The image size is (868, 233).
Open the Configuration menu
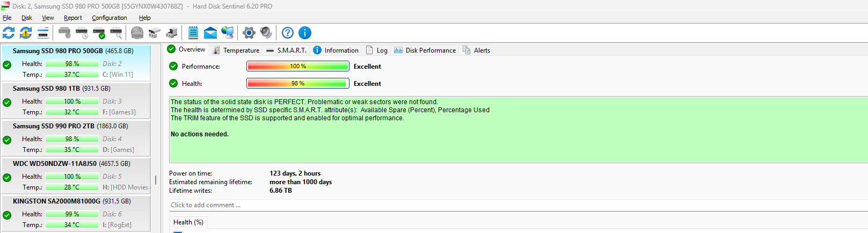coord(109,18)
